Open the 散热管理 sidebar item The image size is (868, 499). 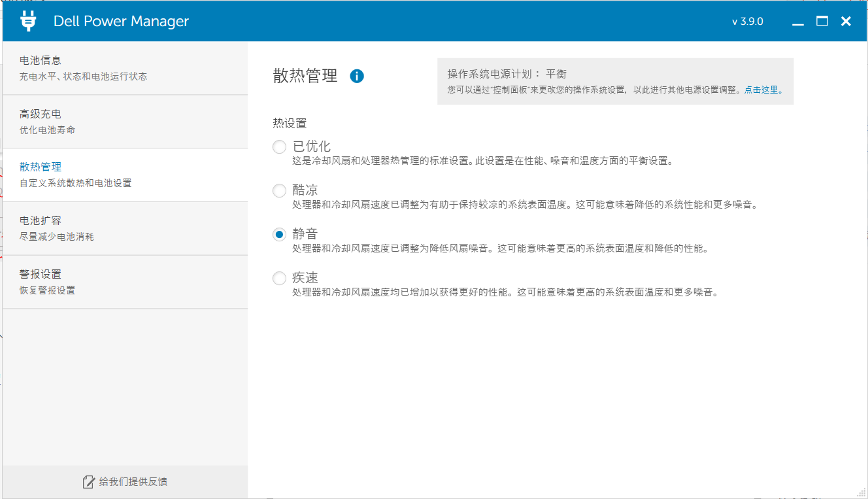[125, 175]
